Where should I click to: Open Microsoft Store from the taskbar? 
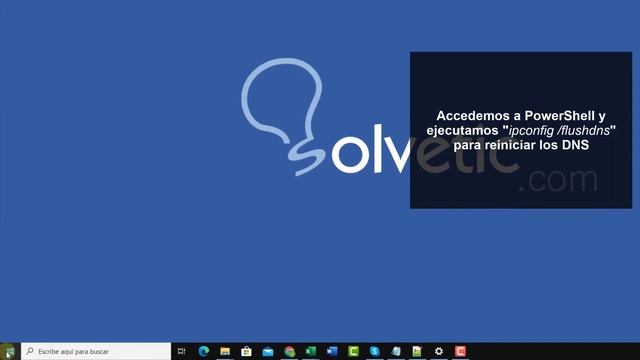(246, 351)
